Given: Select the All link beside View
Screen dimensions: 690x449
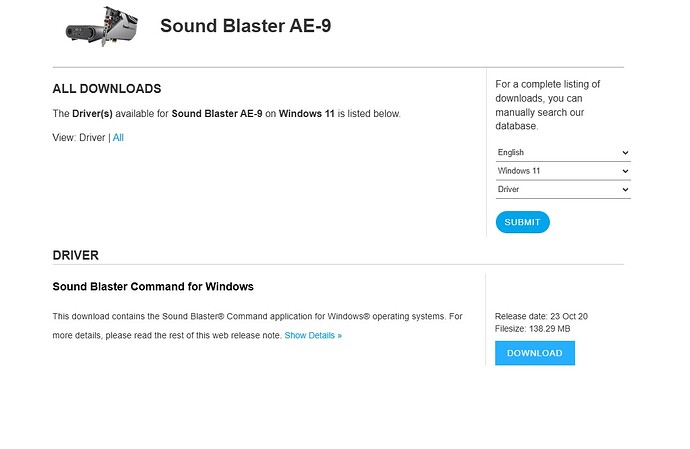Looking at the screenshot, I should tap(118, 138).
